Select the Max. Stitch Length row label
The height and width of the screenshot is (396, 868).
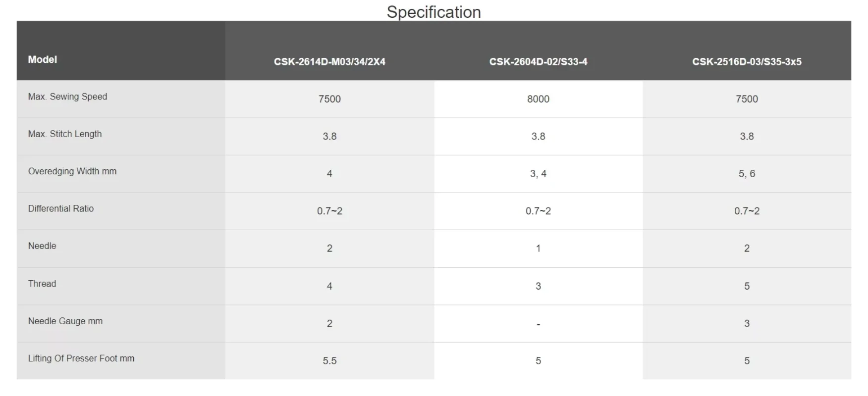(65, 134)
